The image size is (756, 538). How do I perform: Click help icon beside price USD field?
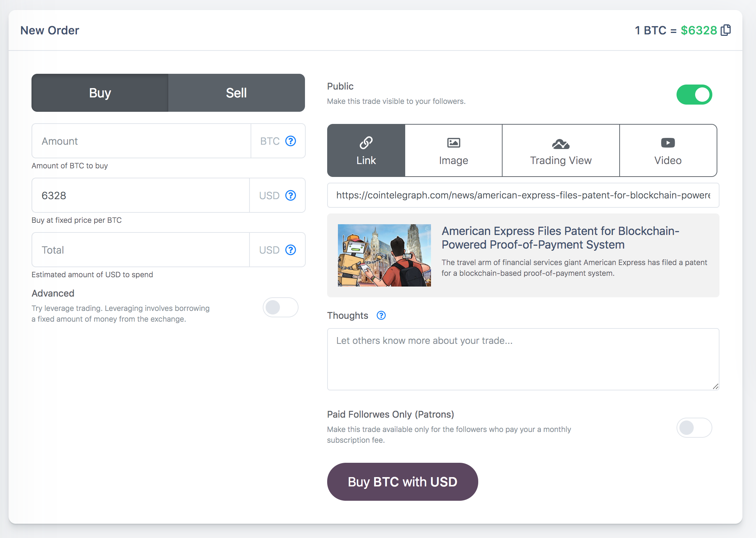291,196
